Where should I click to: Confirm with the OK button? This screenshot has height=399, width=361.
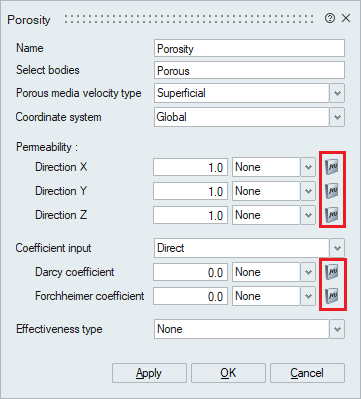[228, 373]
